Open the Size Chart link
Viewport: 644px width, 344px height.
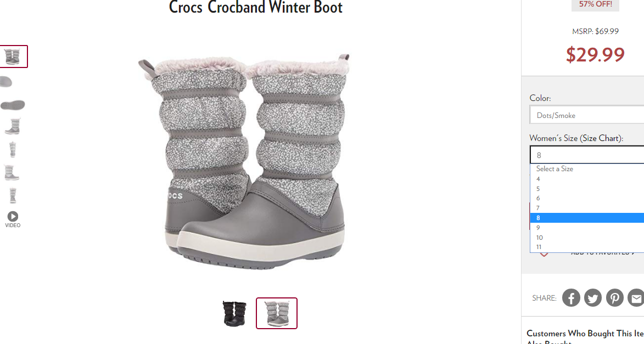(597, 138)
